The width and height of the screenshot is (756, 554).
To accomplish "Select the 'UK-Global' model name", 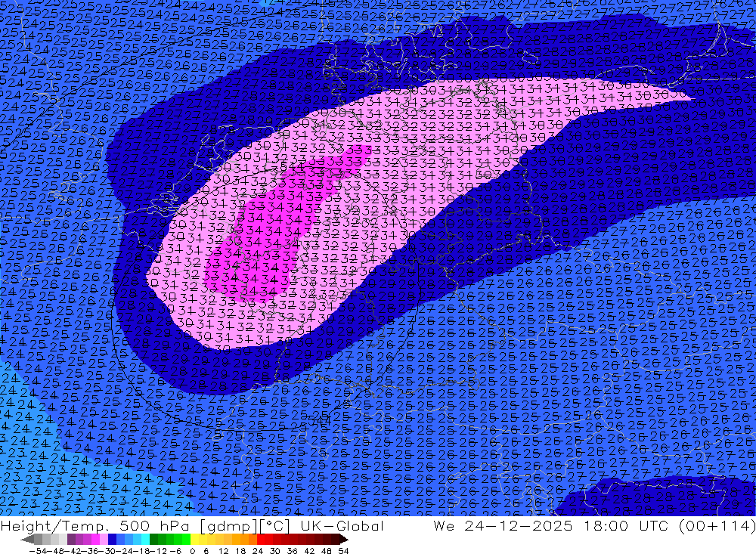I will 342,525.
